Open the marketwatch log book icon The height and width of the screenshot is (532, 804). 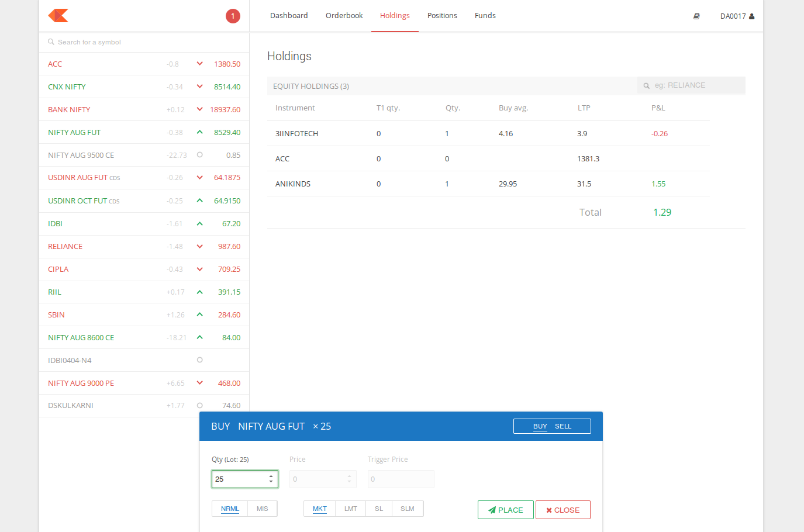point(696,16)
